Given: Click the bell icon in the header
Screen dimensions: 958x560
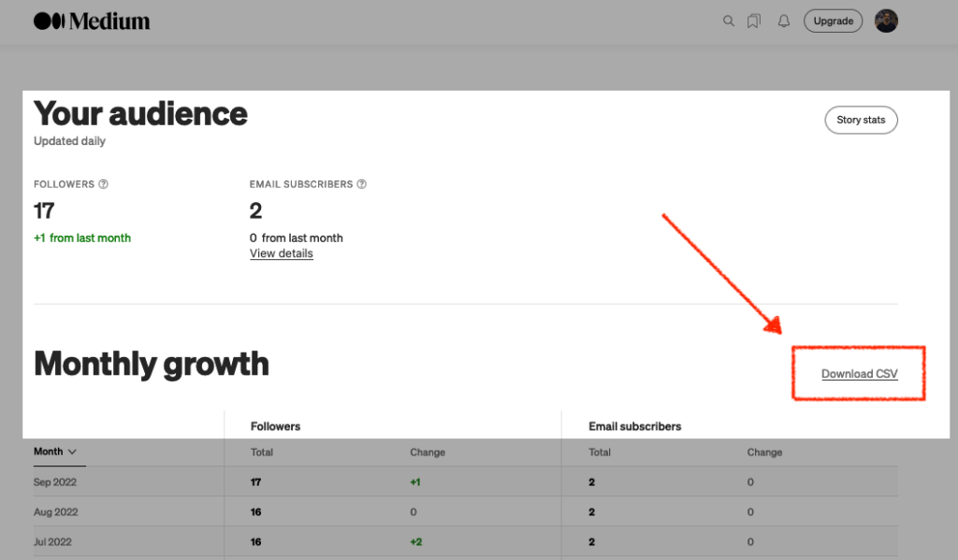Looking at the screenshot, I should [784, 21].
